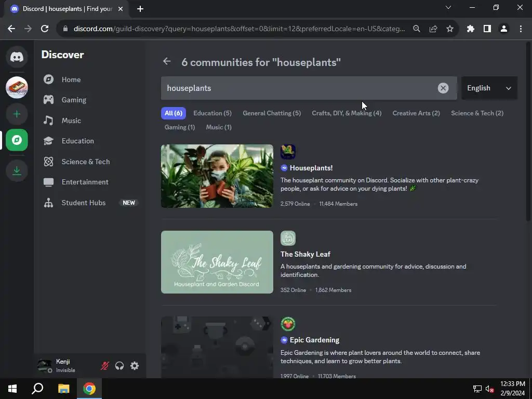The width and height of the screenshot is (532, 399).
Task: Select the All (6) filter
Action: [x=174, y=113]
